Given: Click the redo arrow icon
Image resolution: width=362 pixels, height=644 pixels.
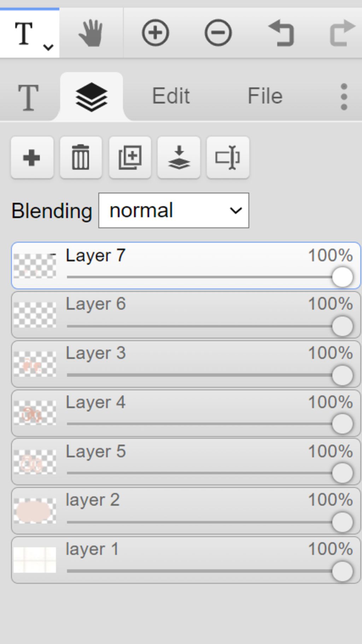Looking at the screenshot, I should [342, 33].
